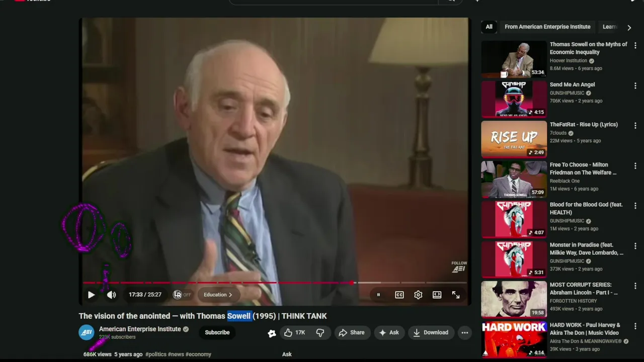644x362 pixels.
Task: Expand the Education chapter chip
Action: (218, 295)
